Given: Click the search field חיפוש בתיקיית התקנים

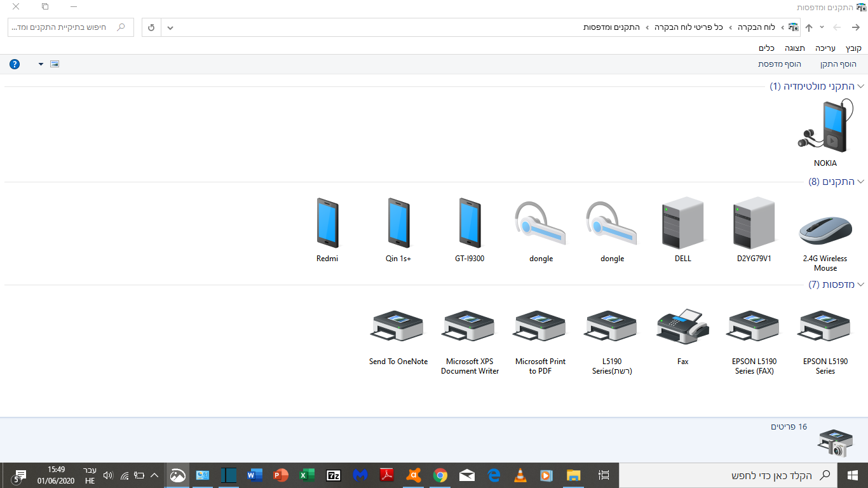Looking at the screenshot, I should point(70,28).
